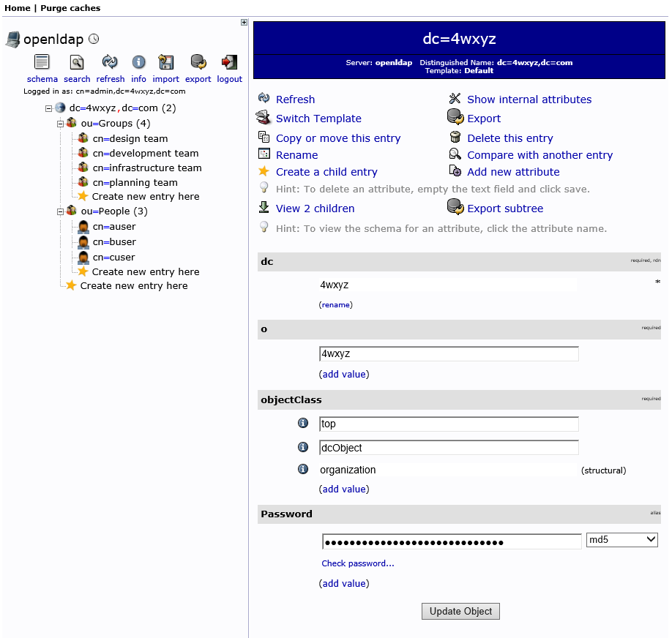Click the View 2 children download icon
Screen dimensions: 672x638
pyautogui.click(x=264, y=207)
